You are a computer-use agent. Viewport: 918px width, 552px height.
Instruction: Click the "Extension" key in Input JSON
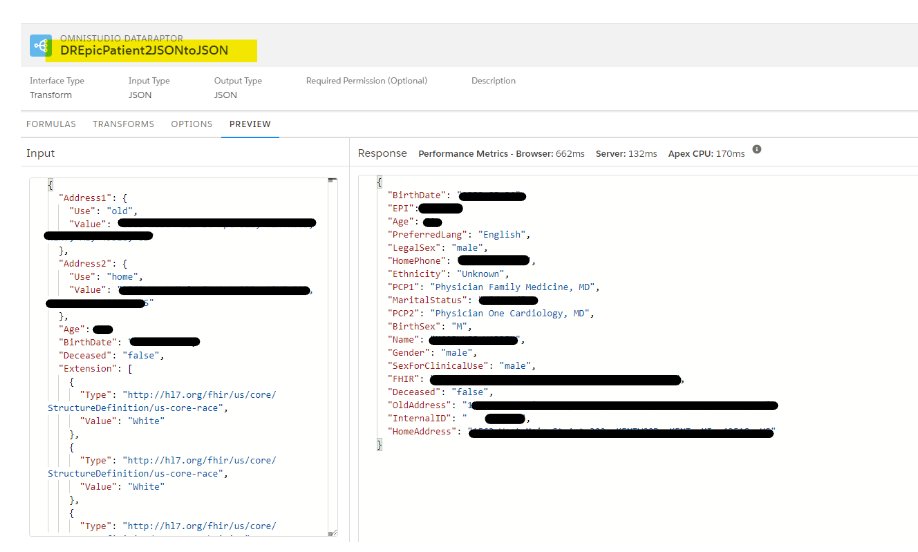88,369
